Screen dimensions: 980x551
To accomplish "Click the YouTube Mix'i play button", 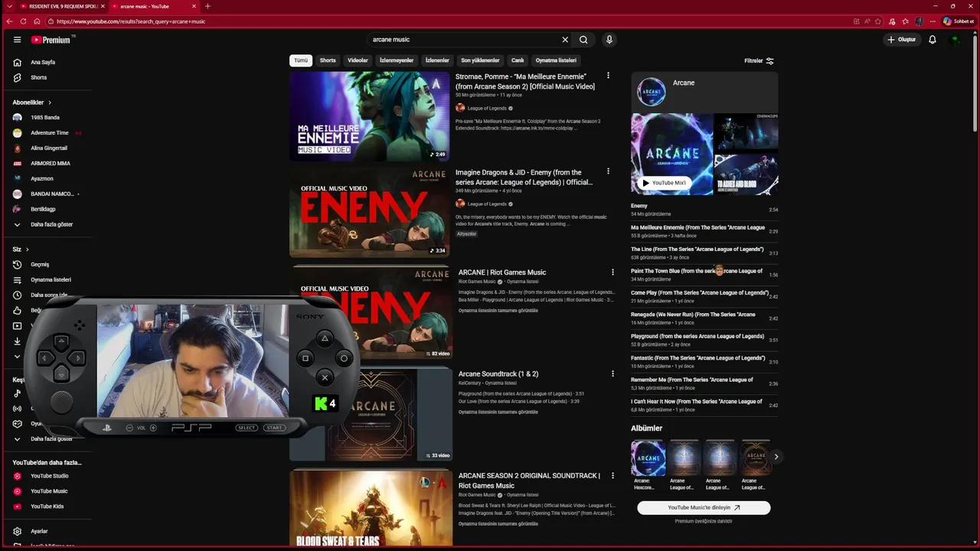I will coord(664,183).
